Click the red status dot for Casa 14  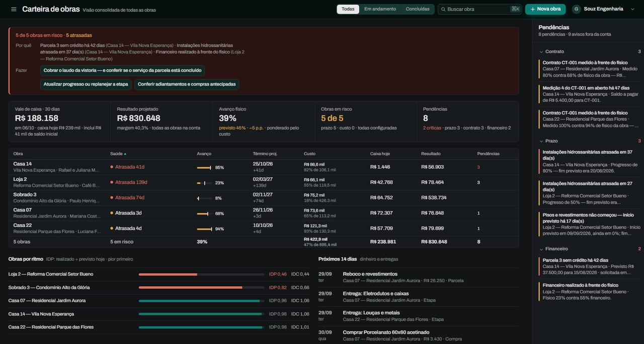click(112, 167)
